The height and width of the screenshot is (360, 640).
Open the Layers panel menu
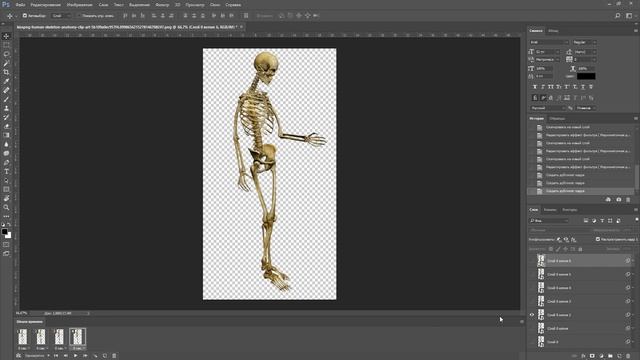636,210
